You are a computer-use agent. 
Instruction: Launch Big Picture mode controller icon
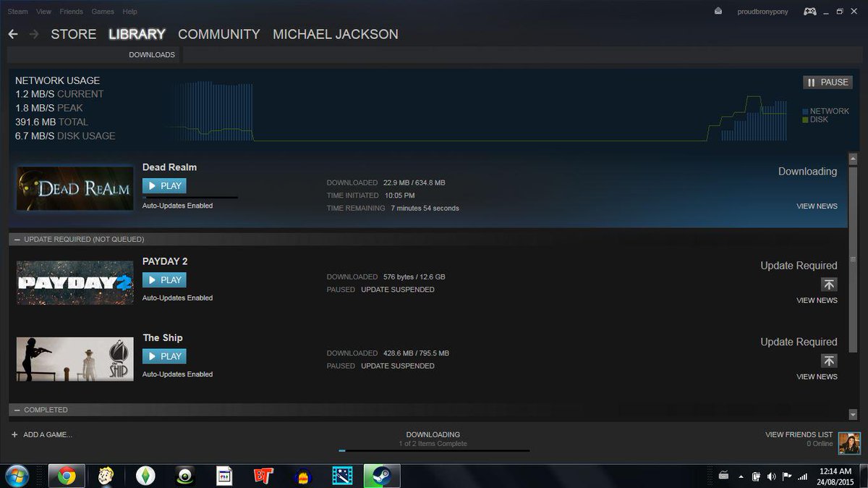click(x=811, y=12)
